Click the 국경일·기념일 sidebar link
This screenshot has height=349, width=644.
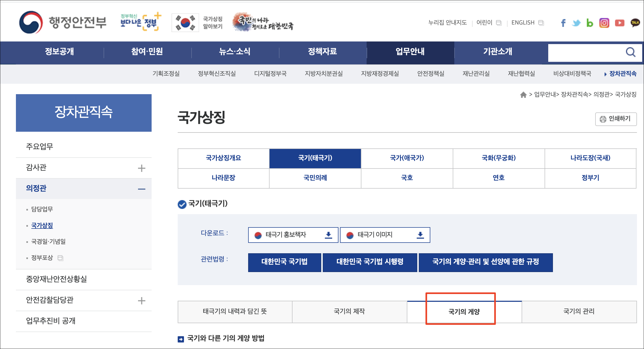tap(48, 242)
